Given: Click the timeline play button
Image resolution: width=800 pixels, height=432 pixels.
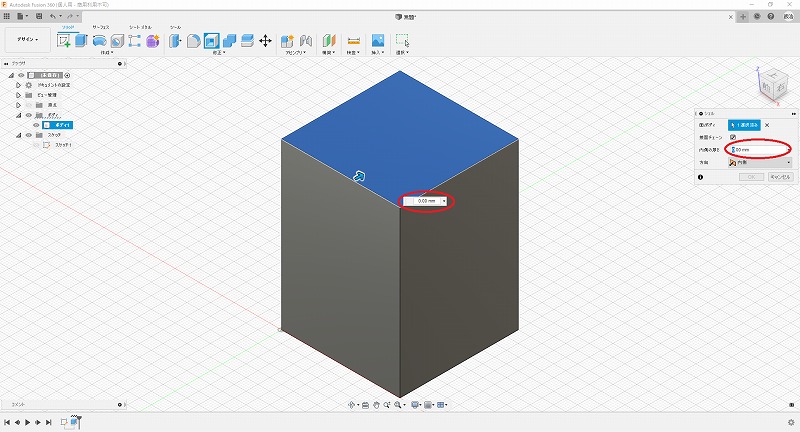Looking at the screenshot, I should (27, 423).
